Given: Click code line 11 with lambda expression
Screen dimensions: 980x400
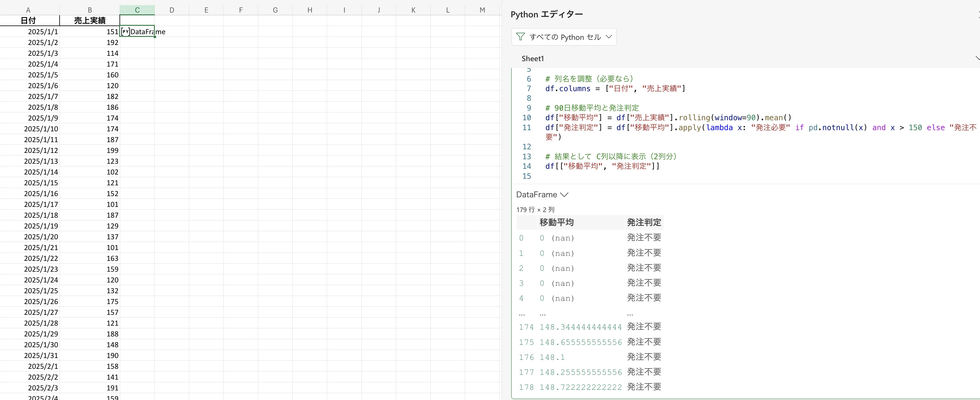Looking at the screenshot, I should [761, 132].
